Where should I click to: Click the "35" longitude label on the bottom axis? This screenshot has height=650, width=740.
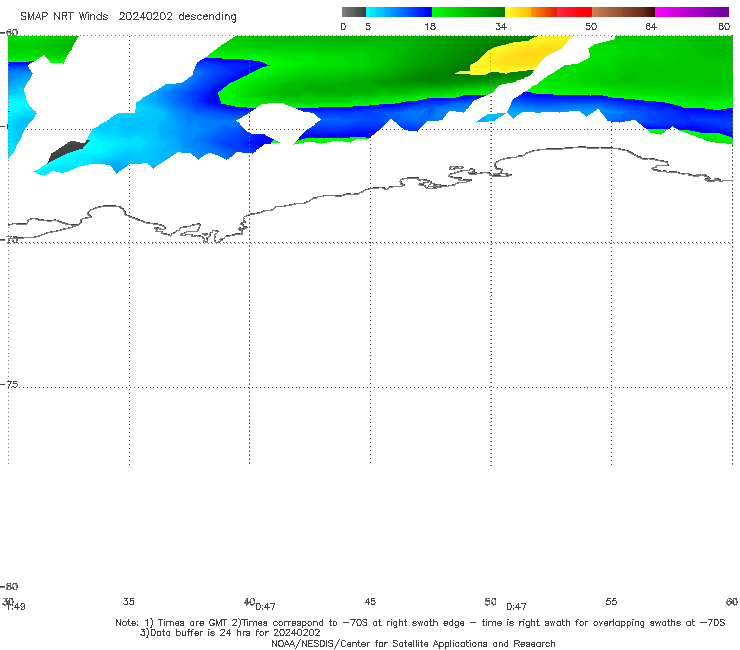(x=129, y=601)
